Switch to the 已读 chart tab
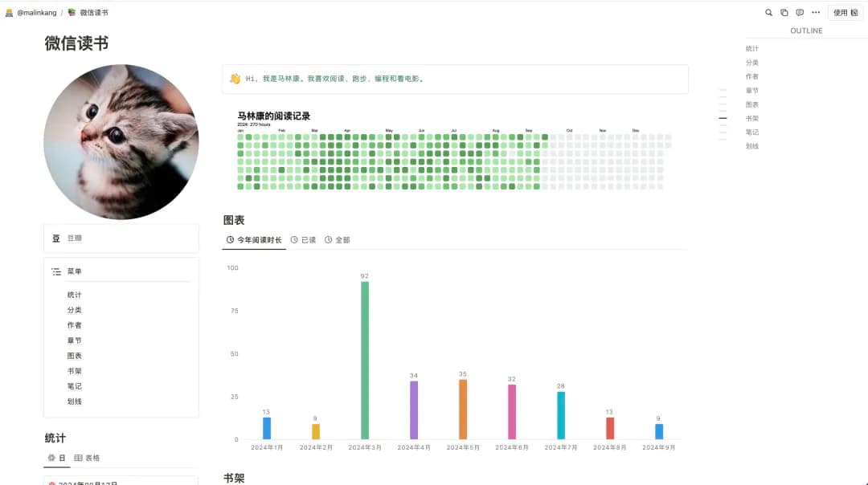This screenshot has height=485, width=868. pyautogui.click(x=304, y=240)
